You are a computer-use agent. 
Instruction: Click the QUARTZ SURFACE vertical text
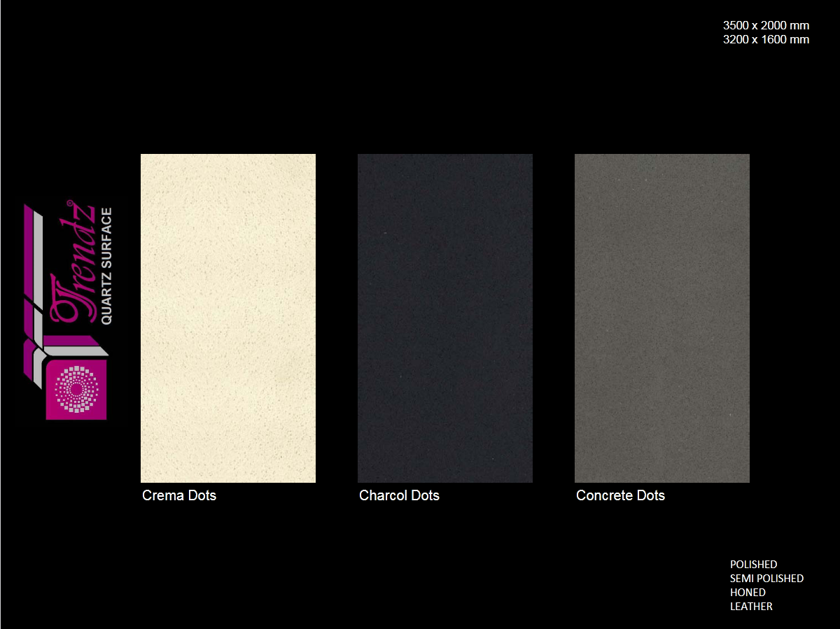(106, 266)
